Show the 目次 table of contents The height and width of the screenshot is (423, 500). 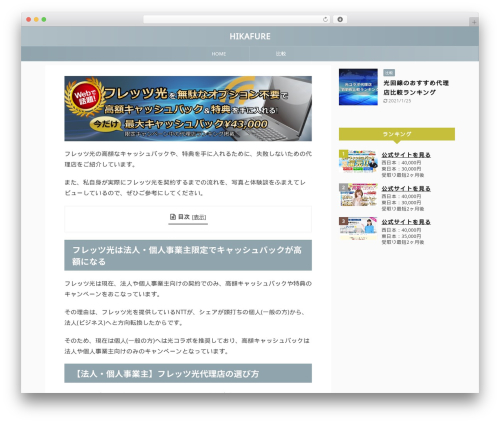[x=199, y=217]
